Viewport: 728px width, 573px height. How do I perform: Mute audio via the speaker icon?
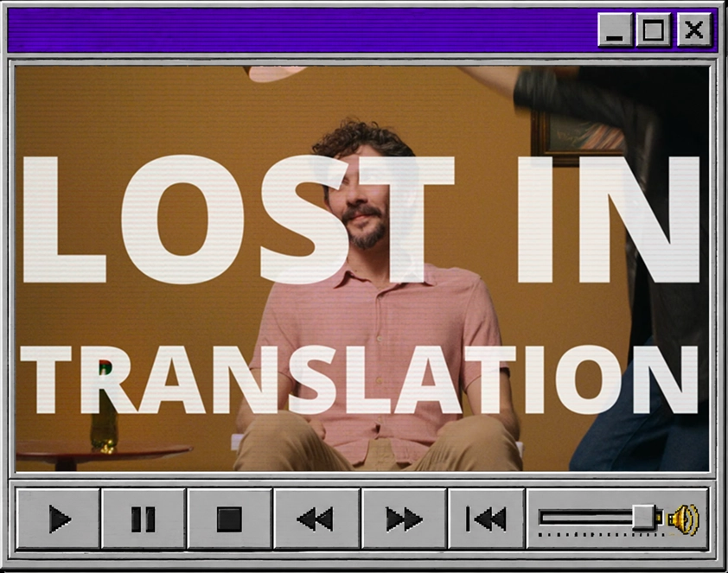pyautogui.click(x=684, y=519)
